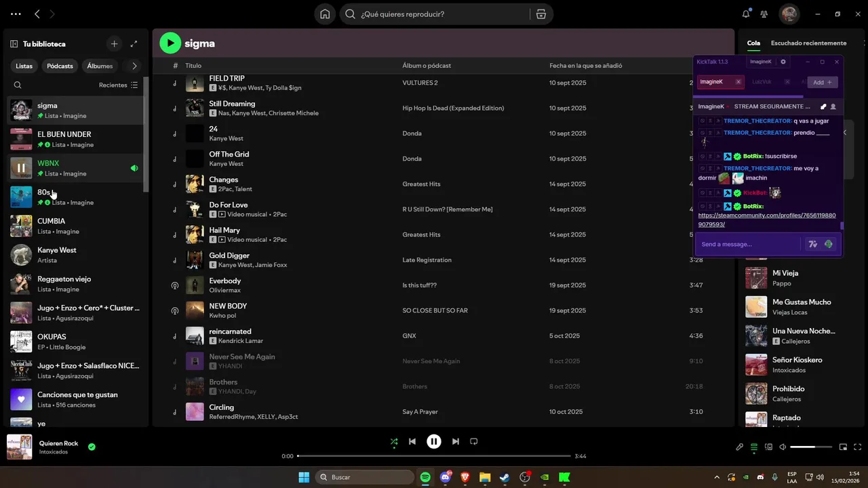The image size is (868, 488).
Task: Skip to previous track
Action: (x=412, y=441)
